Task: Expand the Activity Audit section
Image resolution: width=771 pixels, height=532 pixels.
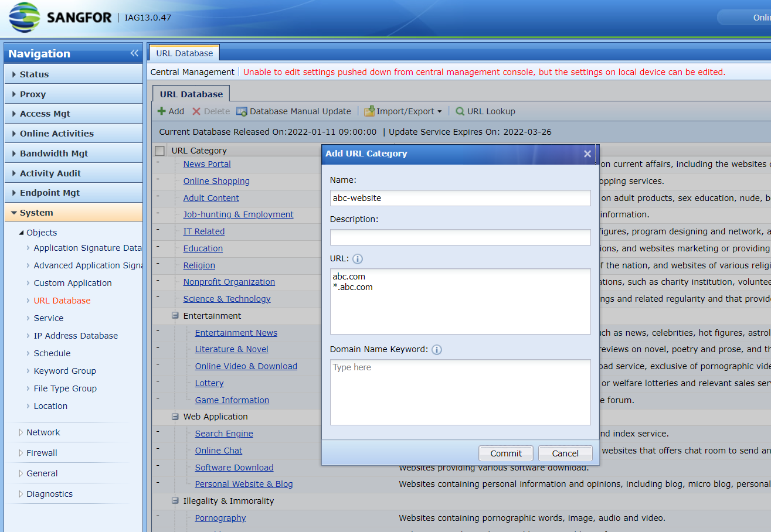Action: 73,173
